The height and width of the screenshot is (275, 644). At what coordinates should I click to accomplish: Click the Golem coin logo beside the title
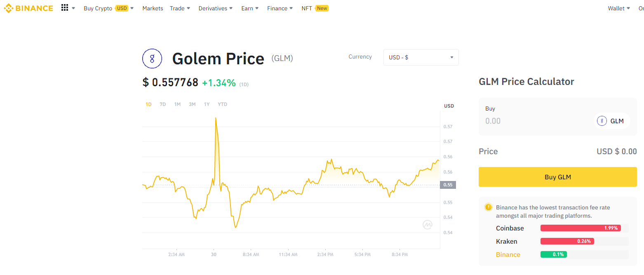click(152, 59)
